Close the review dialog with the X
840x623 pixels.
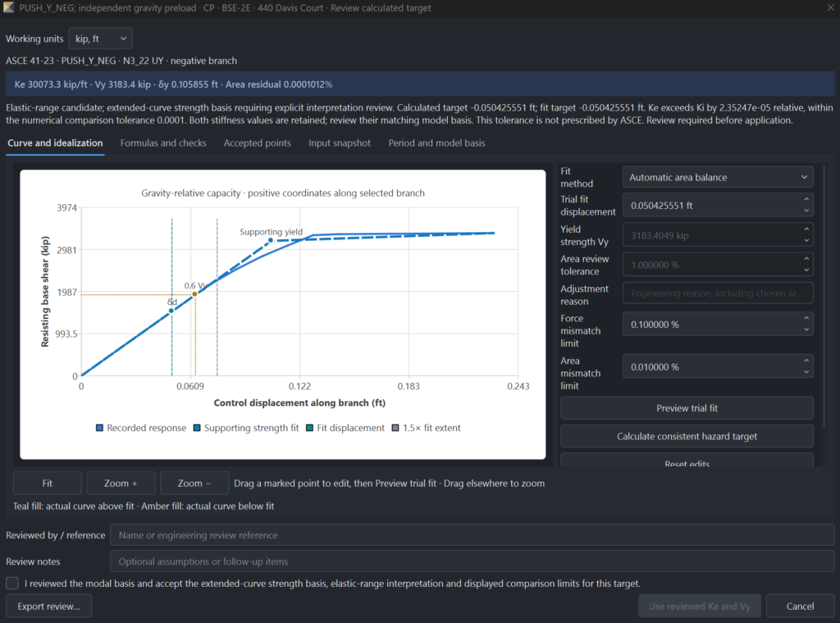[830, 7]
